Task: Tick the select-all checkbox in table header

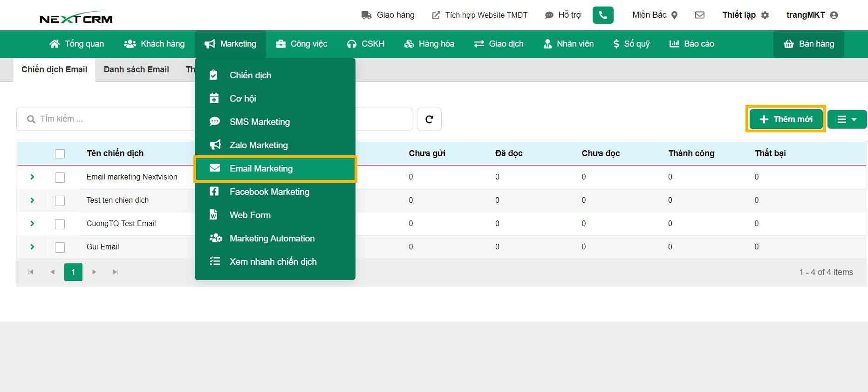Action: point(60,154)
